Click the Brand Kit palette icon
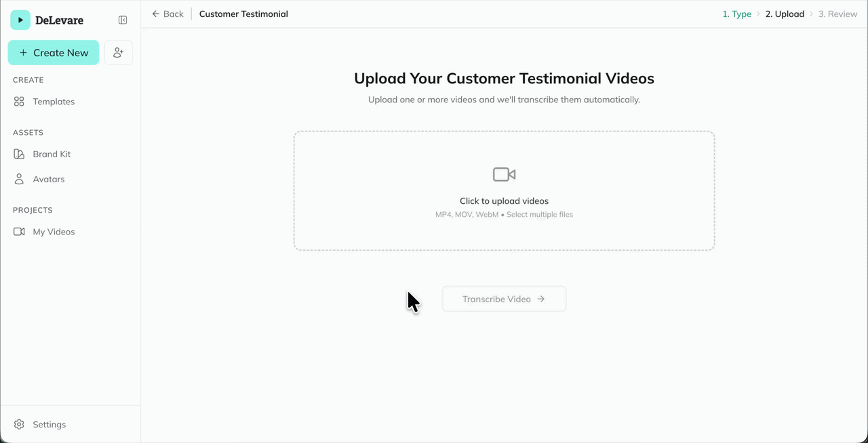868x443 pixels. point(19,154)
